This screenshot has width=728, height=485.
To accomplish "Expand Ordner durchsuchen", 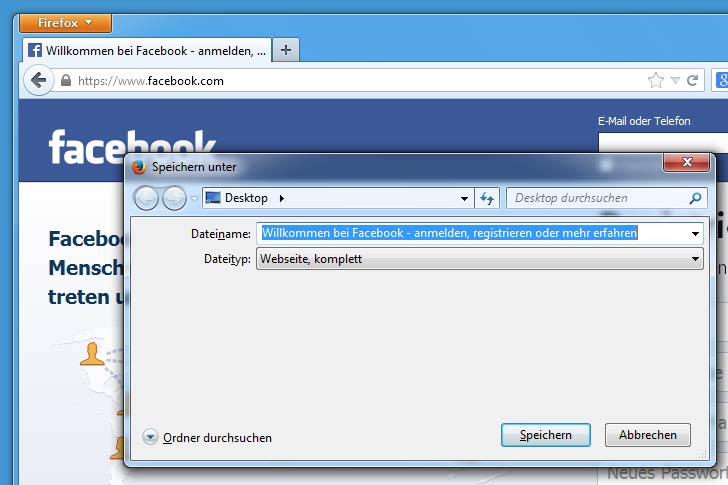I will click(208, 437).
